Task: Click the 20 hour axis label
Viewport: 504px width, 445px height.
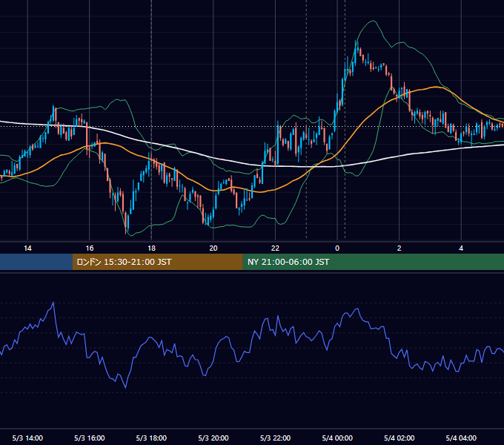Action: click(x=213, y=248)
